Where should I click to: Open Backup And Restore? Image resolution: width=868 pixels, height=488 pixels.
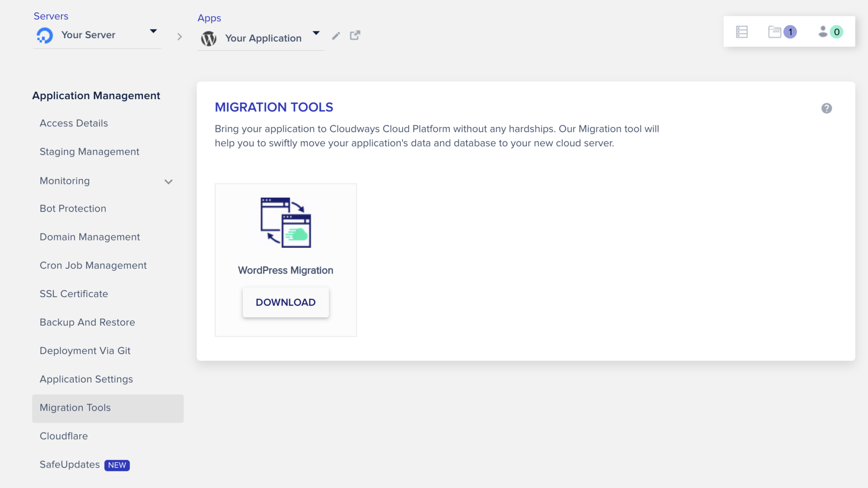coord(87,322)
